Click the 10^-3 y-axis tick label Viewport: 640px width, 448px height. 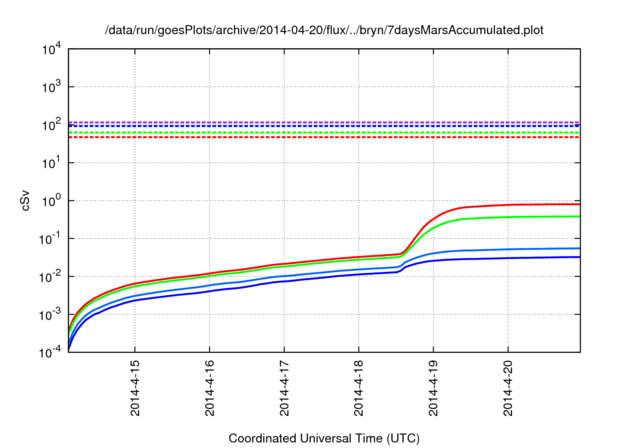(x=50, y=315)
